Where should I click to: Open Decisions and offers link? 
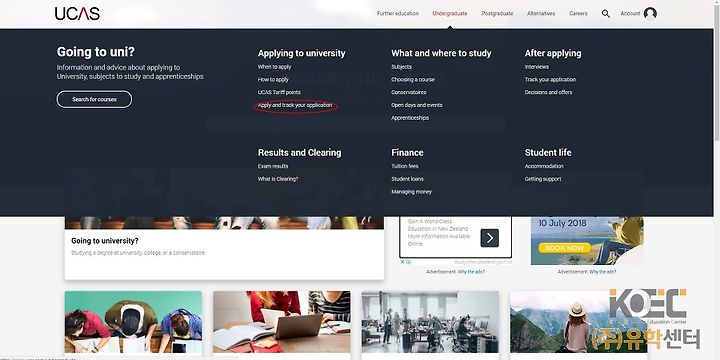click(548, 92)
